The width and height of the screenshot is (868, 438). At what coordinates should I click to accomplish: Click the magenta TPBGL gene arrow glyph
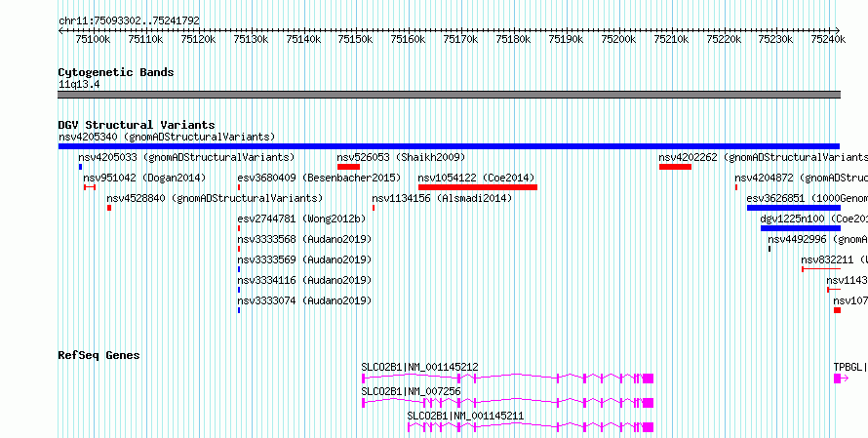click(842, 378)
